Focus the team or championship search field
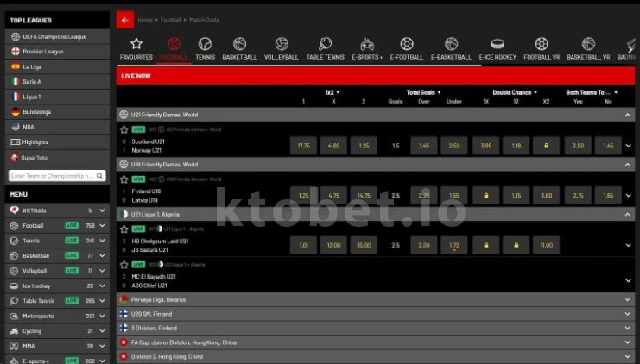This screenshot has width=640, height=364. [x=57, y=176]
